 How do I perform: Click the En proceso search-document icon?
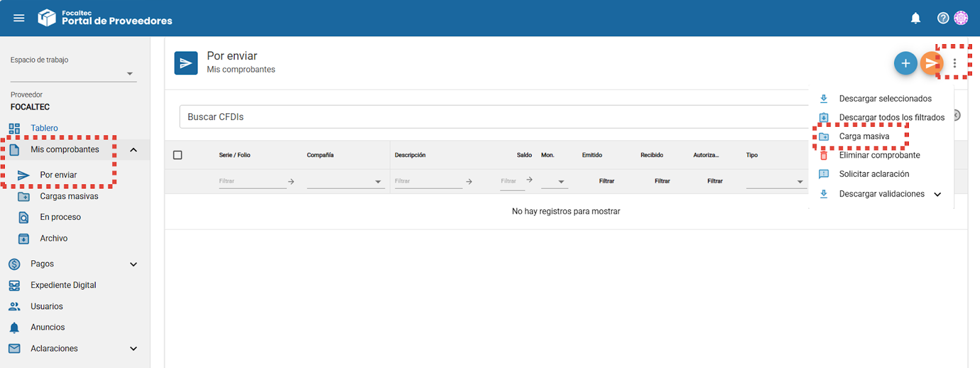(x=24, y=217)
